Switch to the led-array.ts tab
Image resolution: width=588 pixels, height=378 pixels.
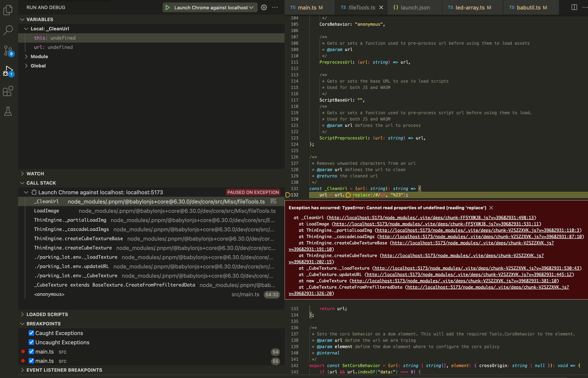tap(470, 8)
